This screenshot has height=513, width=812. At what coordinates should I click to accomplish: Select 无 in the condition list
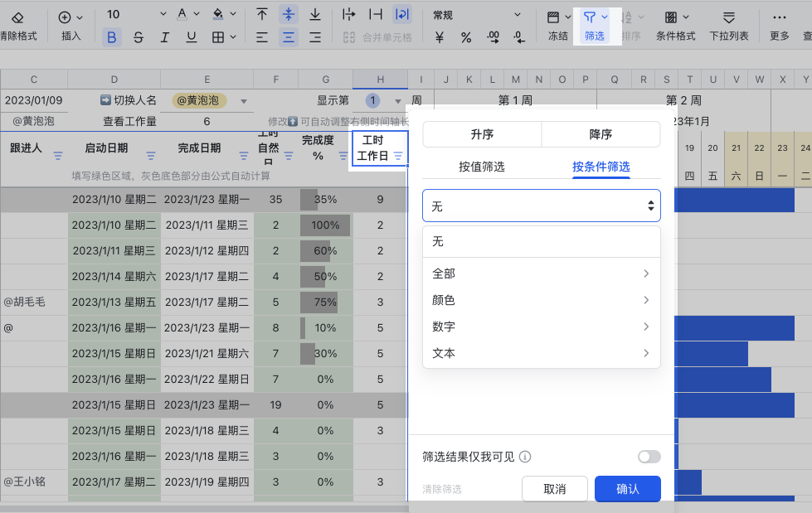(542, 242)
